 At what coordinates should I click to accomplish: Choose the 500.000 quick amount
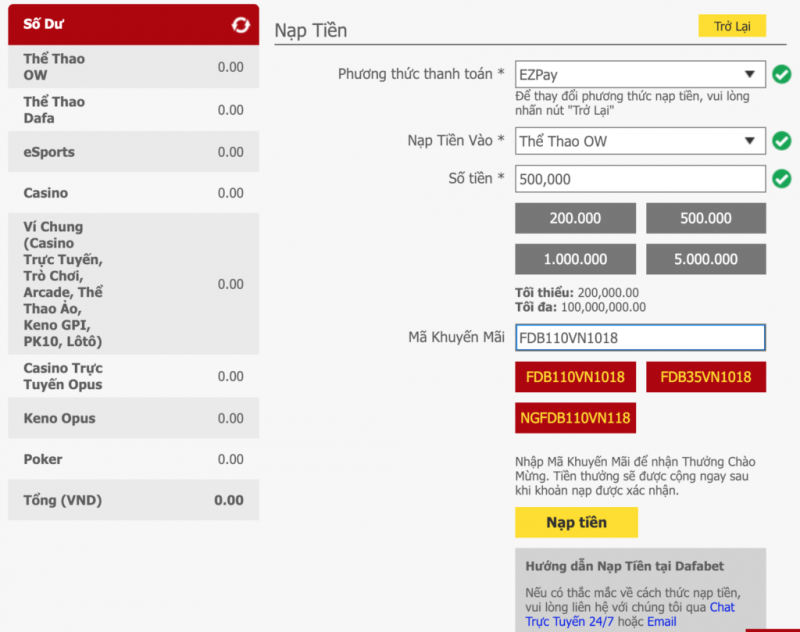pos(706,218)
